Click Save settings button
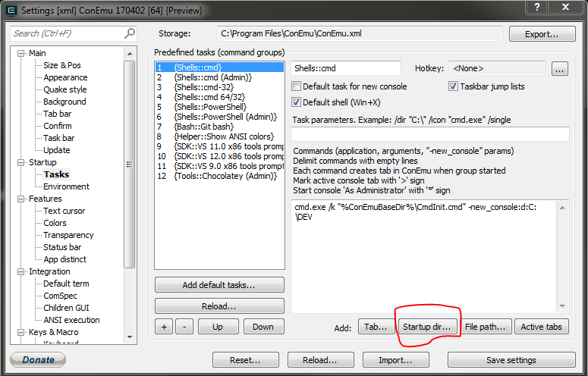This screenshot has width=588, height=376. pyautogui.click(x=511, y=360)
